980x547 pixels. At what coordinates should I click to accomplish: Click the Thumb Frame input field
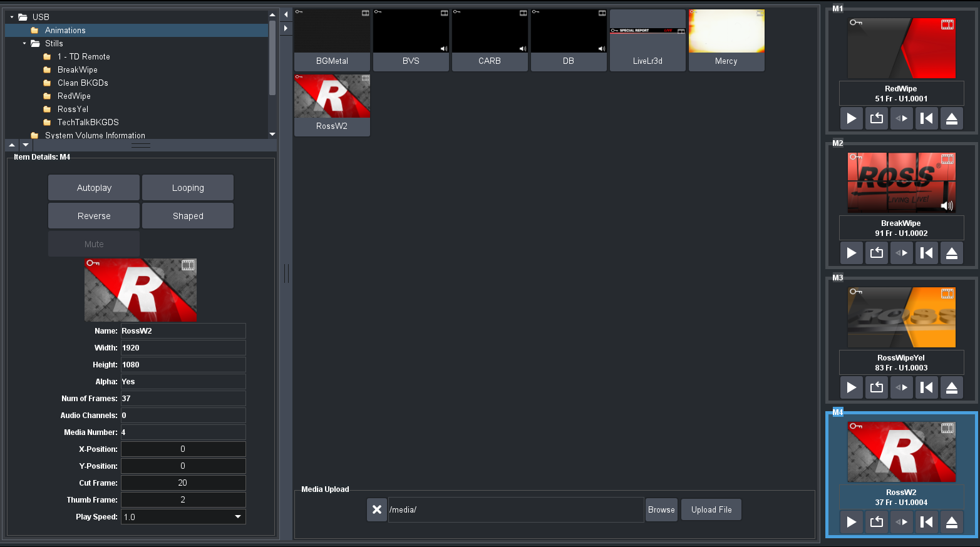[183, 500]
